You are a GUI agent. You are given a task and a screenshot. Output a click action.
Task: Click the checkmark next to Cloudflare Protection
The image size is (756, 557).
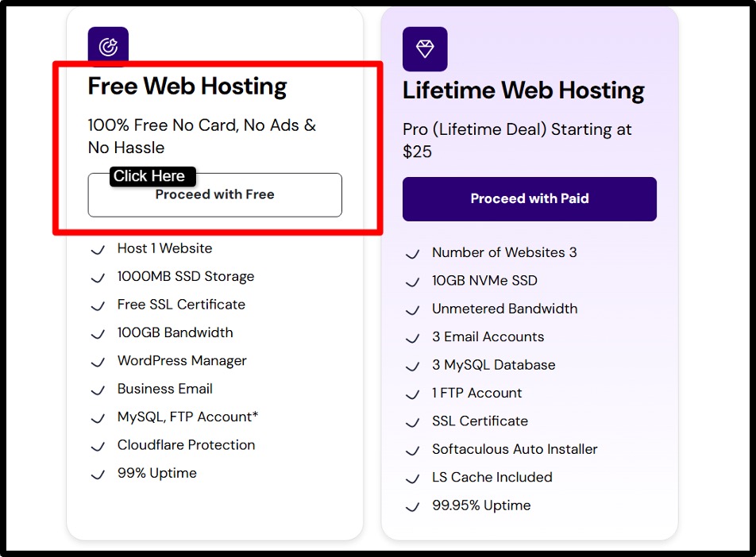tap(98, 447)
